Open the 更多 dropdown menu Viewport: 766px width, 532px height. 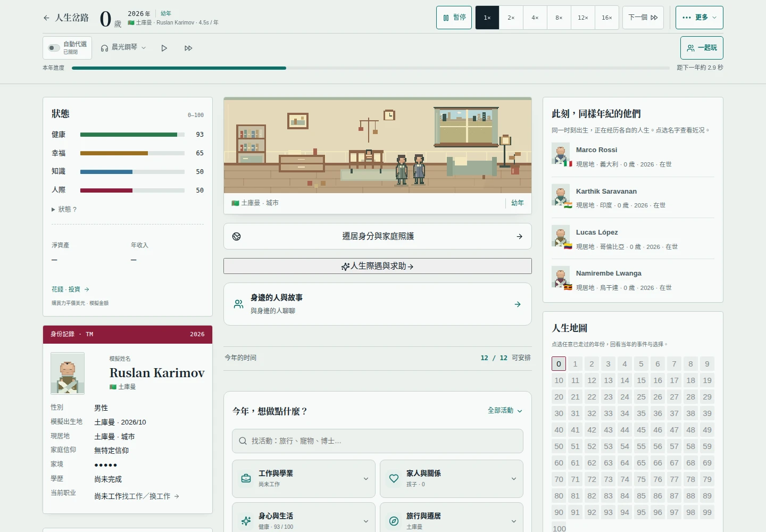pos(700,18)
